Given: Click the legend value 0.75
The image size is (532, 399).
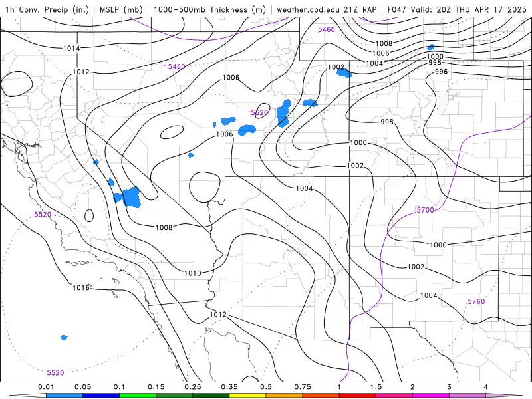Looking at the screenshot, I should [303, 387].
